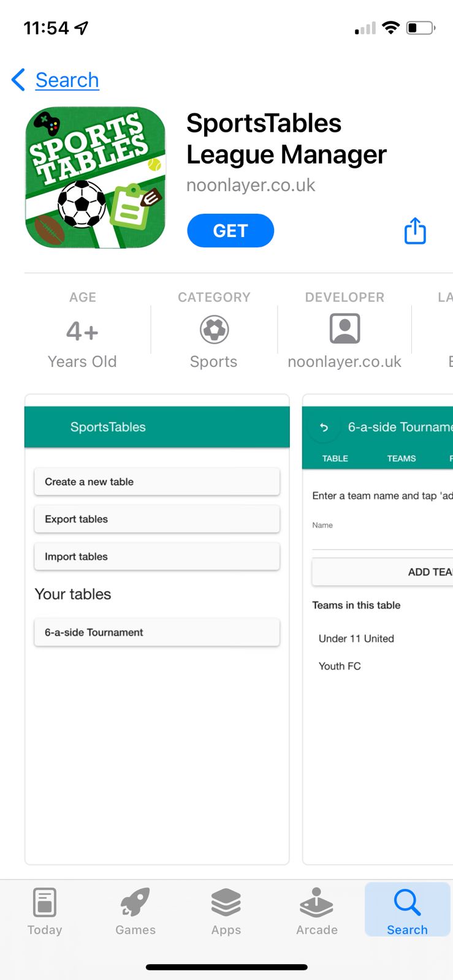The image size is (453, 980).
Task: Open the first SportsTables screenshot
Action: (157, 630)
